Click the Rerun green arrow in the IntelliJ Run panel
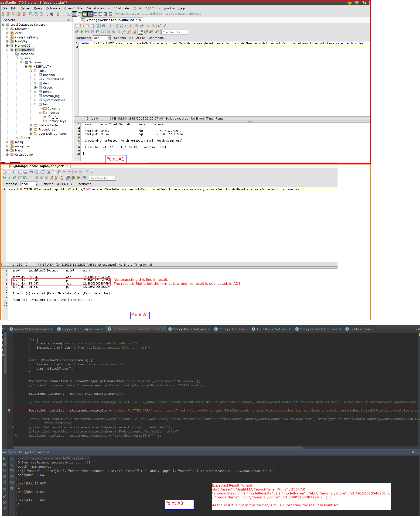The height and width of the screenshot is (518, 420). click(4, 459)
